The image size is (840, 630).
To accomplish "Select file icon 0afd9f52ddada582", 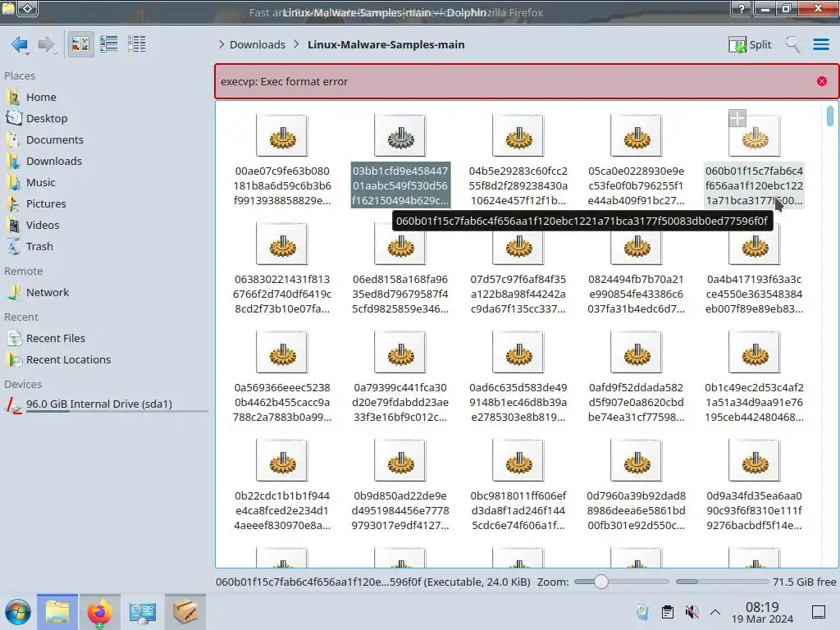I will pos(637,353).
